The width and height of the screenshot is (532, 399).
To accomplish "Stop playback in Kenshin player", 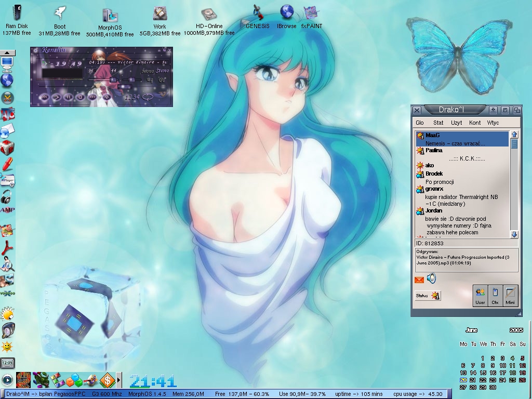I will coord(81,97).
